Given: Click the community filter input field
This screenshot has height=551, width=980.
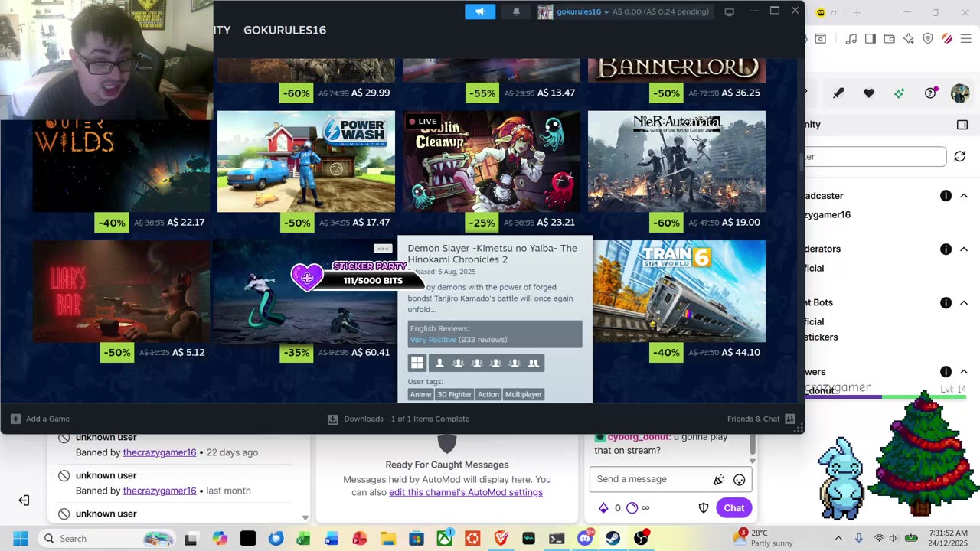Looking at the screenshot, I should point(875,156).
